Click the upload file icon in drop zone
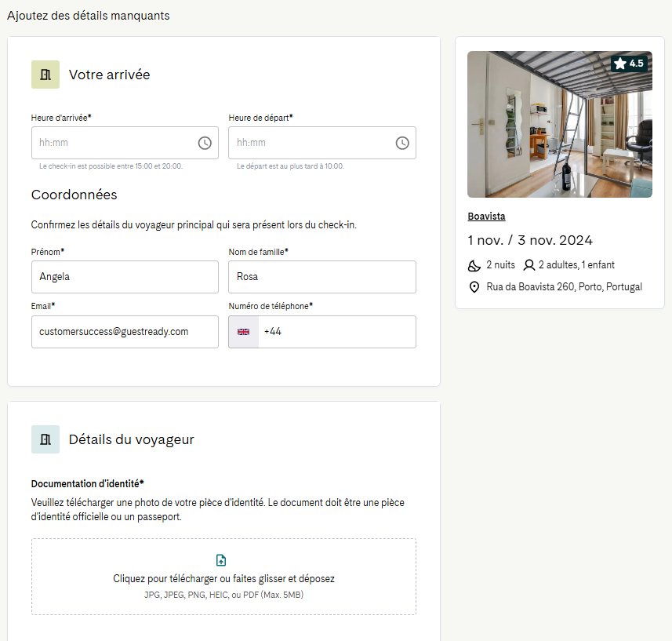 221,560
